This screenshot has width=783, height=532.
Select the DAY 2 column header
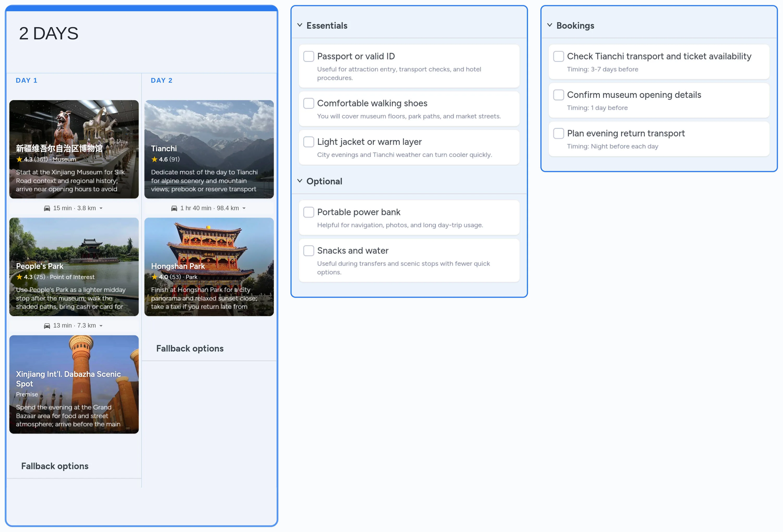click(x=161, y=81)
